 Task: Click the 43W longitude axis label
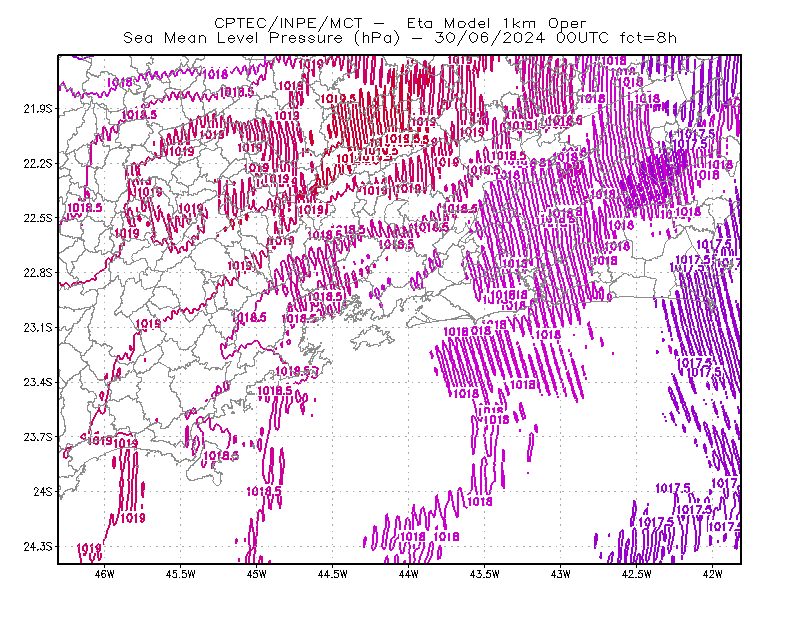560,574
